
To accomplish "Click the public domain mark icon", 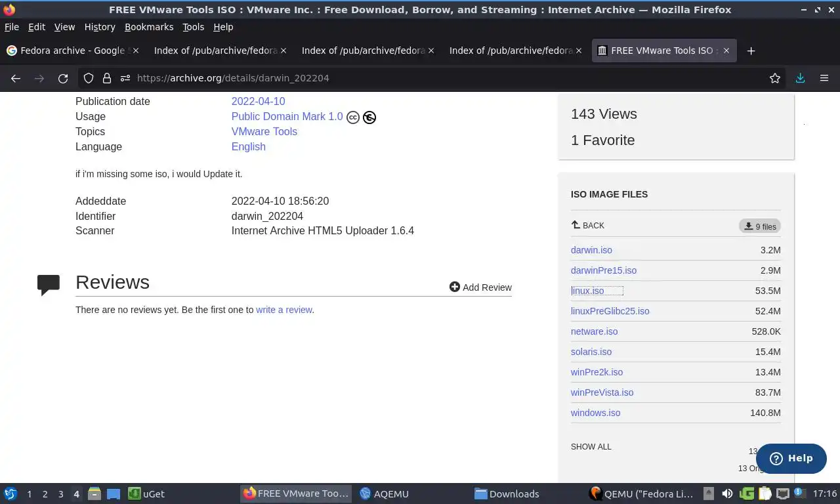I will 369,117.
